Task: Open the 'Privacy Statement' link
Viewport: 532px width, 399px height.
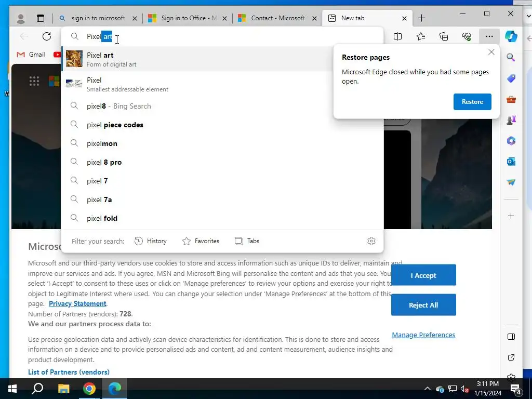Action: click(x=77, y=303)
